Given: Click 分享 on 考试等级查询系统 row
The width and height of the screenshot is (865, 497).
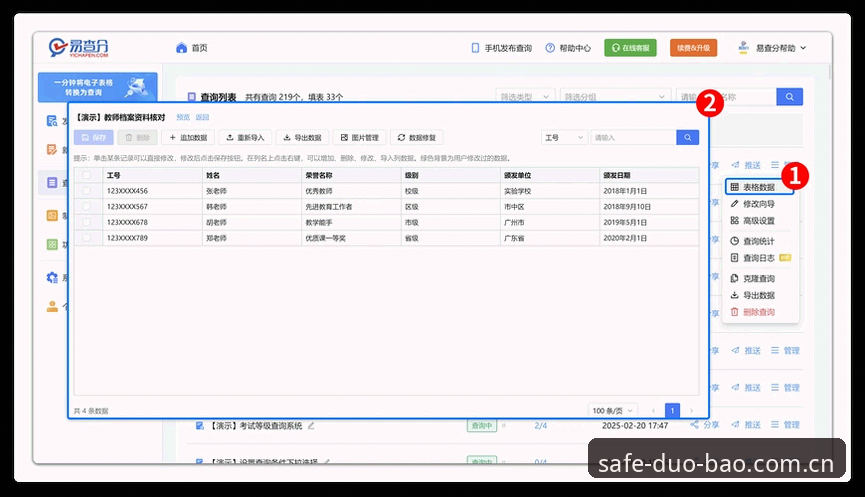Looking at the screenshot, I should coord(705,425).
